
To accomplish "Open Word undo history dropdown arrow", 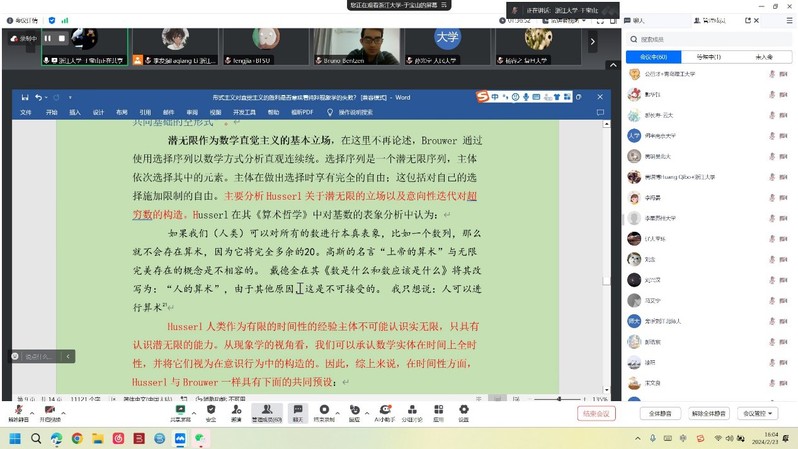I will (x=46, y=97).
